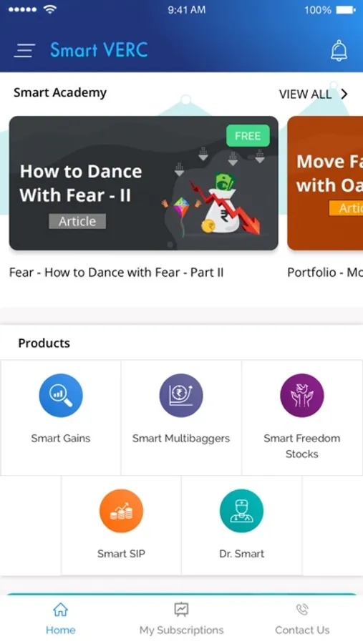Open the Smart SIP coins icon
The height and width of the screenshot is (644, 363).
pos(121,511)
